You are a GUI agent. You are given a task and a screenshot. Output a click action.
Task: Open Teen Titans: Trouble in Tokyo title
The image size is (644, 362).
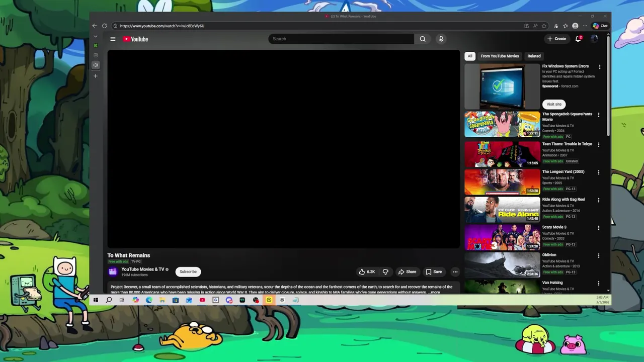click(567, 144)
